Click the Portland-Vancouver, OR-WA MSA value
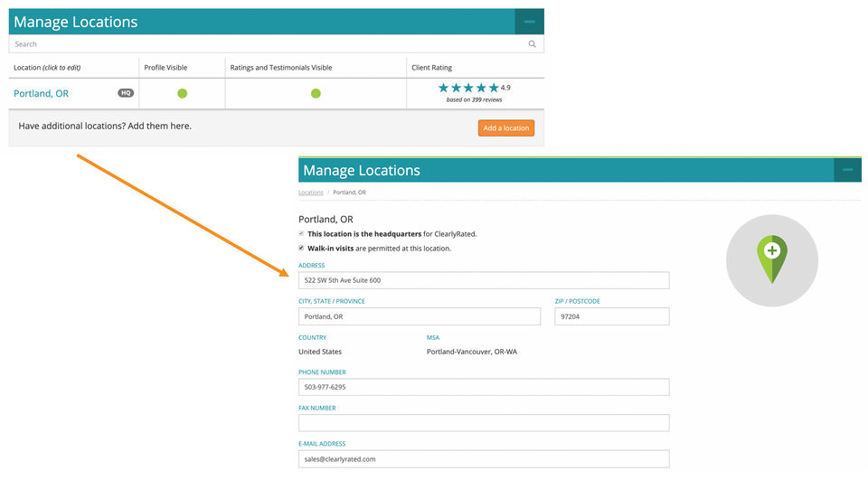The height and width of the screenshot is (480, 868). [472, 352]
